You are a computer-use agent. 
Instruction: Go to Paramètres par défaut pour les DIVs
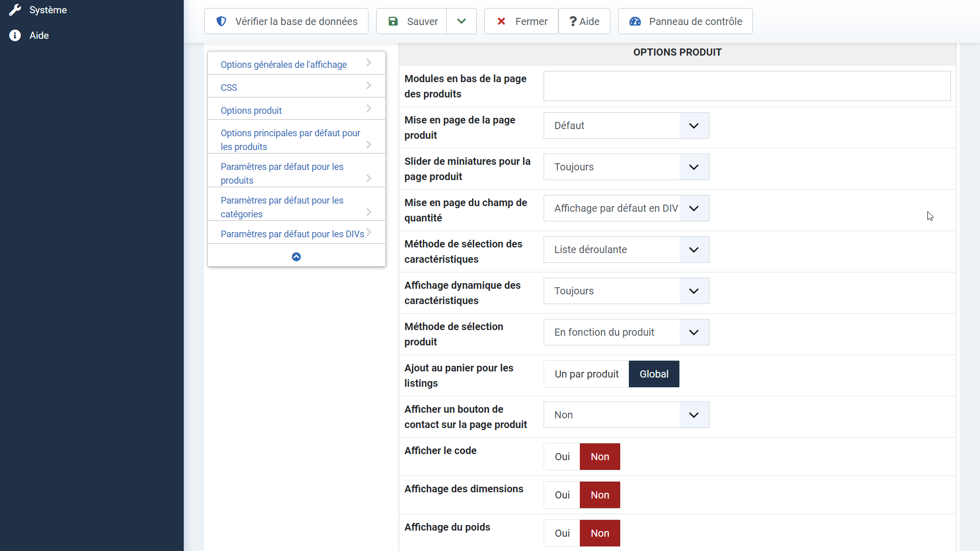pos(292,234)
